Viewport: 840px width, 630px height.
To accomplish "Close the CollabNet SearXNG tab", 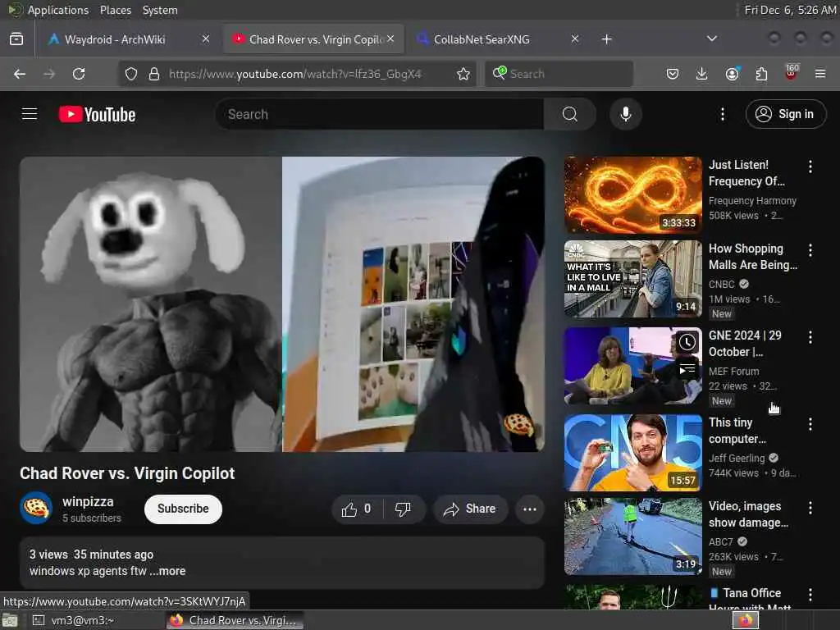I will 575,39.
